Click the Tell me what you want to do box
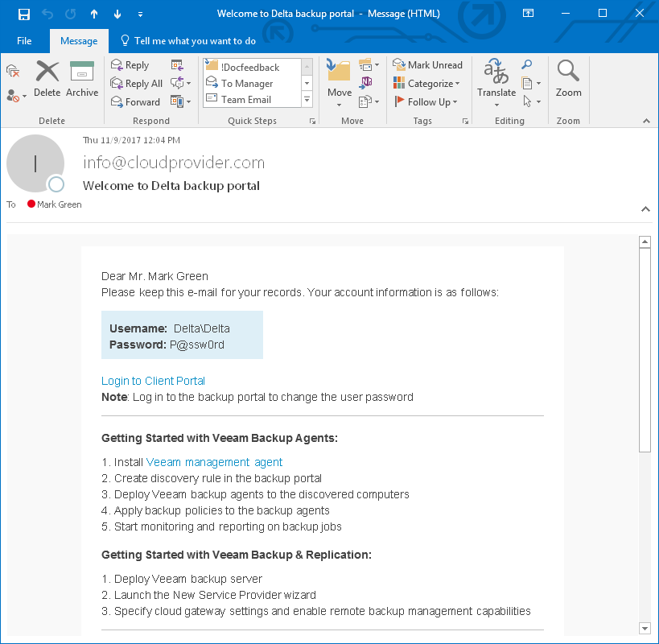659x644 pixels. [x=188, y=41]
